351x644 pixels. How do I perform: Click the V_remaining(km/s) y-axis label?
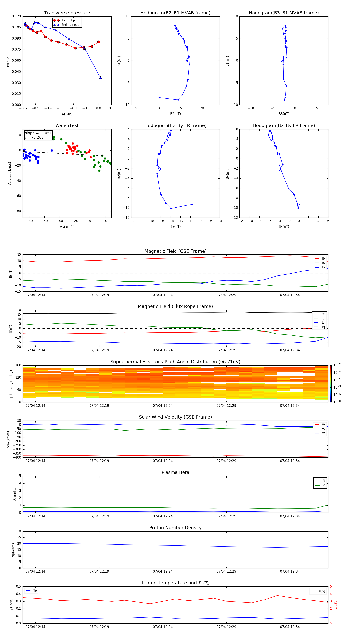coord(10,173)
